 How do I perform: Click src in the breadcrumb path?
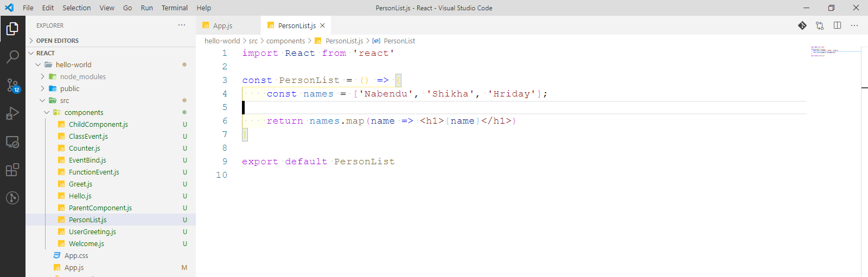[253, 41]
